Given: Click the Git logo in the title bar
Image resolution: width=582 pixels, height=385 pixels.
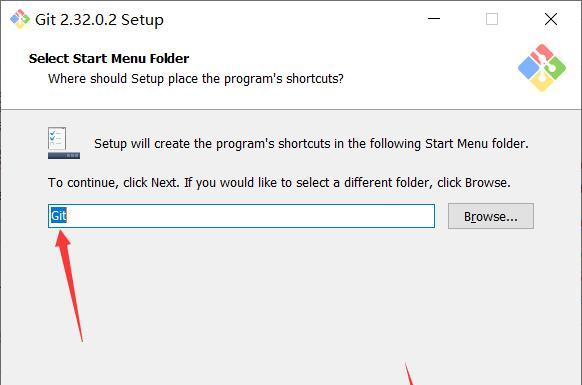Looking at the screenshot, I should [20, 19].
